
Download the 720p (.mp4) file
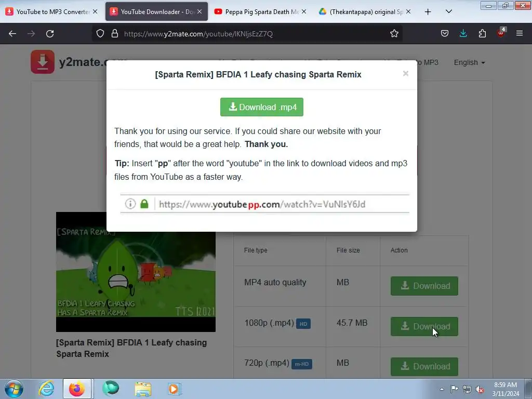coord(424,366)
